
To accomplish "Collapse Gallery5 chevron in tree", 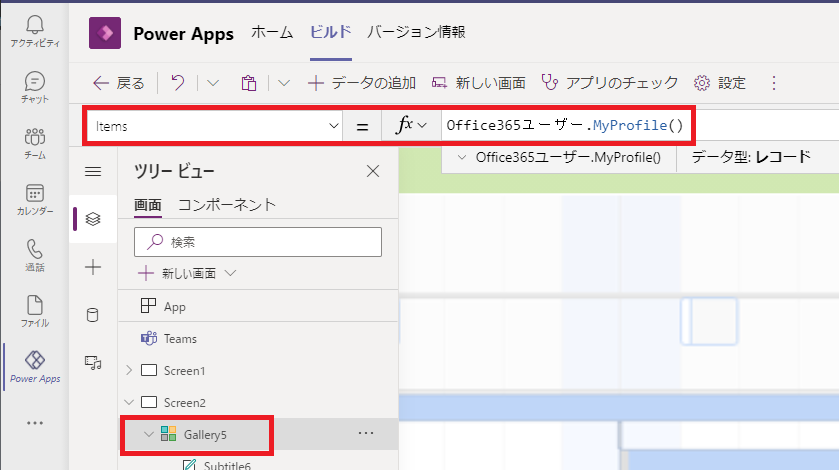I will tap(149, 434).
